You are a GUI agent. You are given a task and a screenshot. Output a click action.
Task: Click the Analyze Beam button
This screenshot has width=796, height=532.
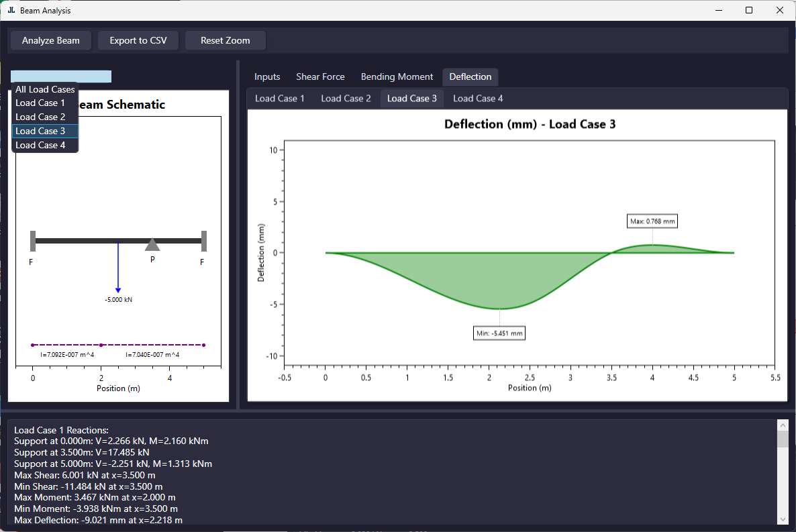(x=51, y=40)
